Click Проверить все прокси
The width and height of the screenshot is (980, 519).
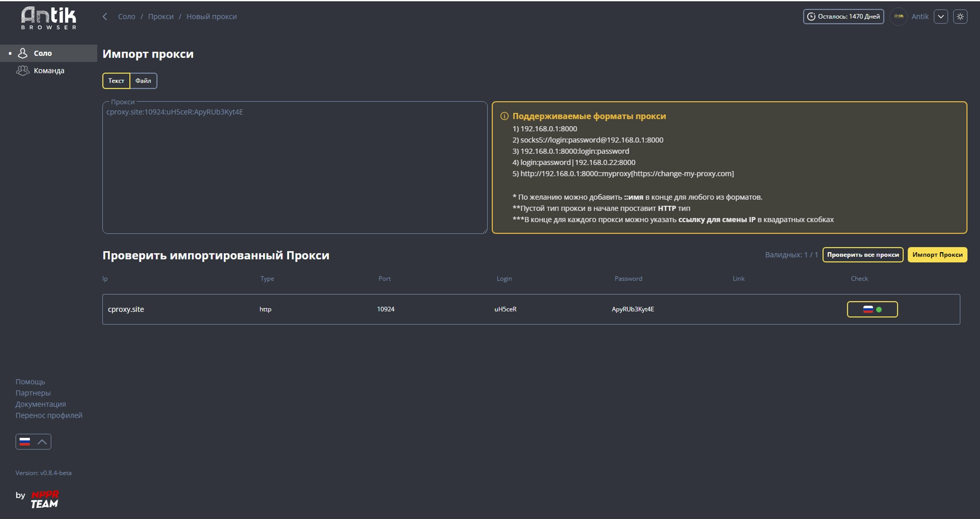(x=863, y=255)
